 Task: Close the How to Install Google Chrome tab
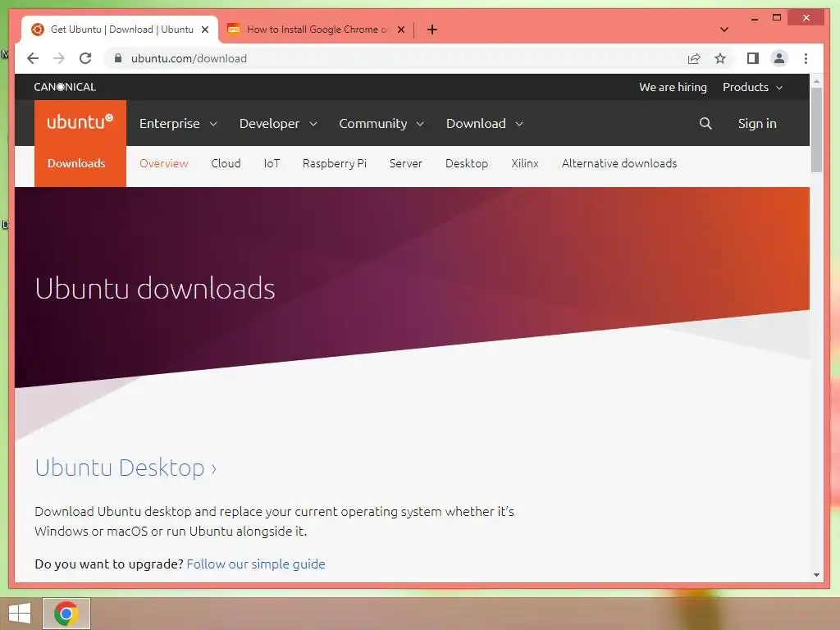click(400, 30)
